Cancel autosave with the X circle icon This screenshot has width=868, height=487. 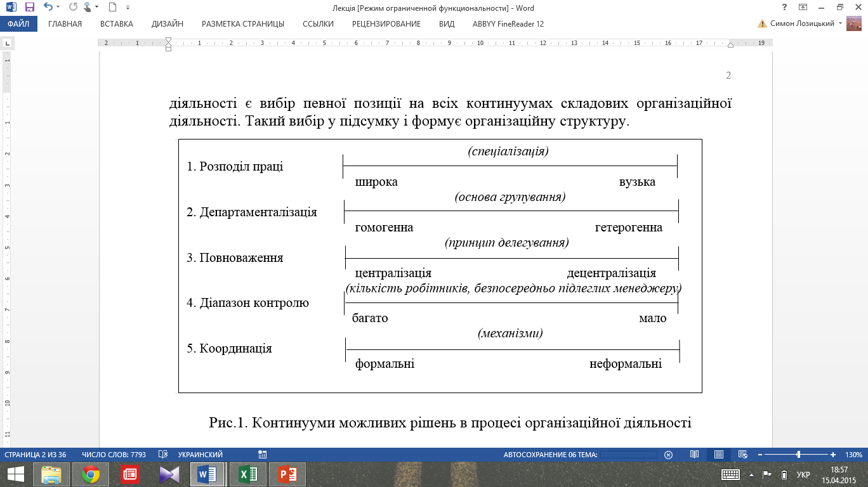668,455
